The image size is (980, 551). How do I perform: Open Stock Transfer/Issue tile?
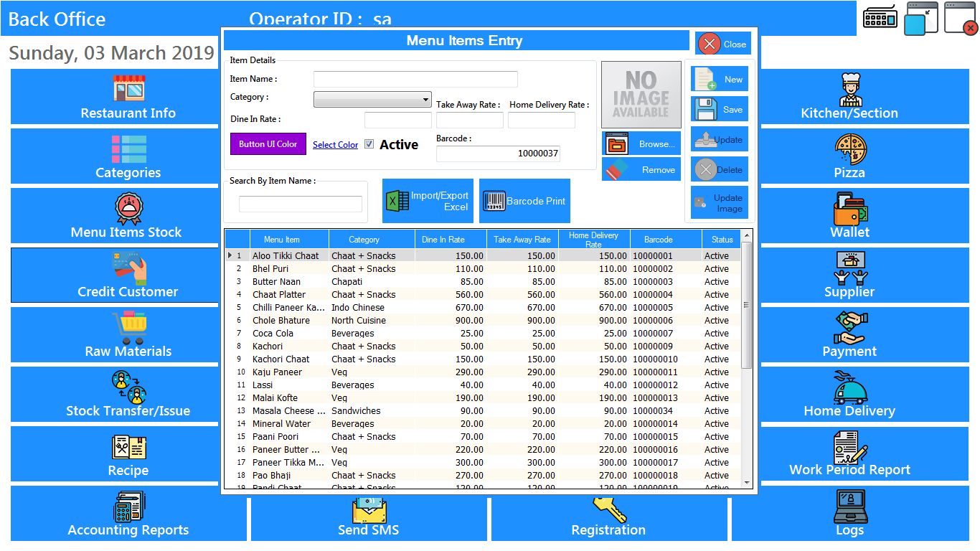point(115,395)
